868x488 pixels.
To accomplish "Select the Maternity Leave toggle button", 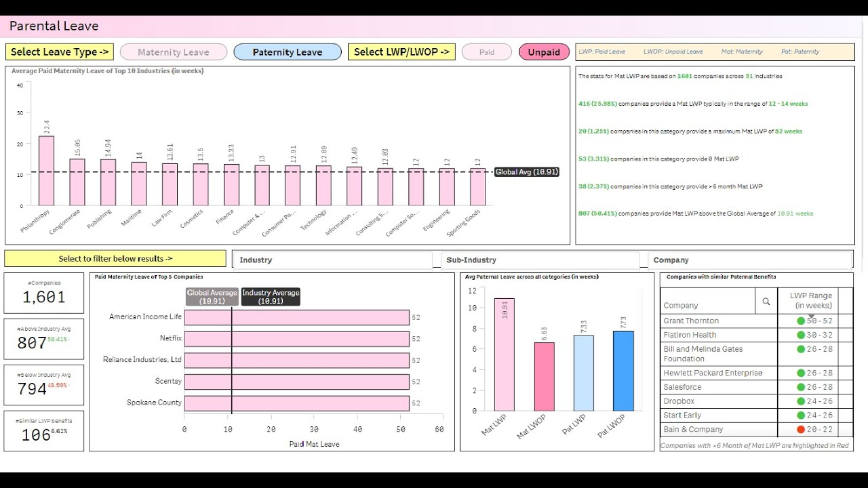I will coord(174,52).
